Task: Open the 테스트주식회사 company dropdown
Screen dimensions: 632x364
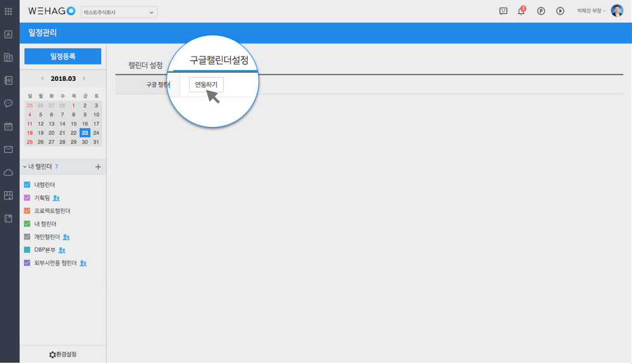Action: [x=119, y=12]
